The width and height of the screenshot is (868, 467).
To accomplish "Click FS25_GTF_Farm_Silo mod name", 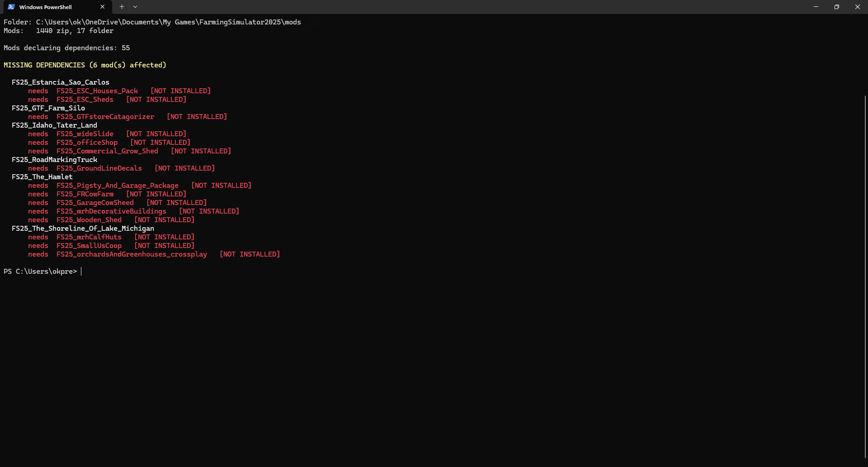I will 48,108.
